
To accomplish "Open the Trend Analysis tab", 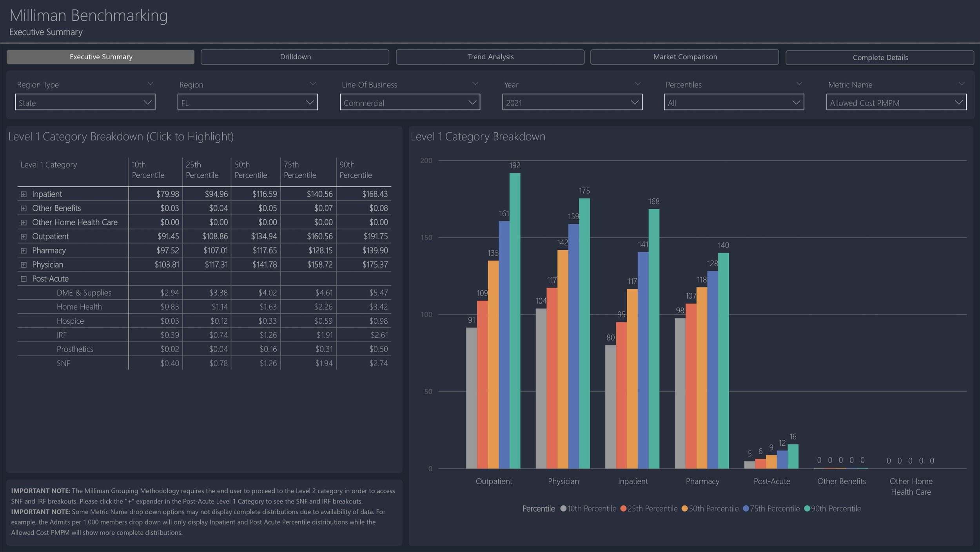I will [x=490, y=57].
